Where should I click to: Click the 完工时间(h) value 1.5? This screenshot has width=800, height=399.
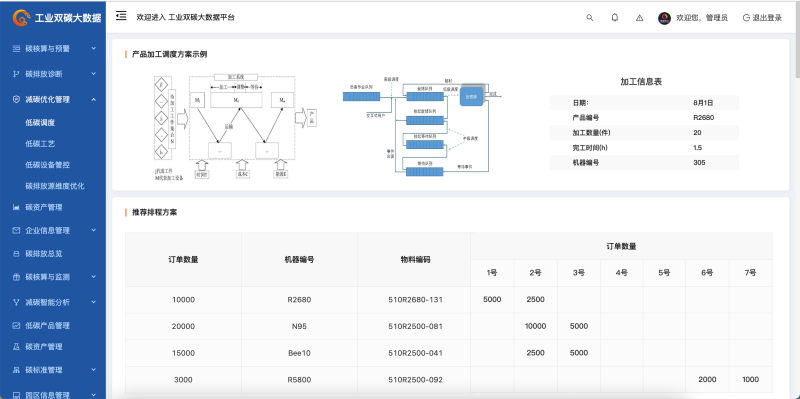coord(697,148)
